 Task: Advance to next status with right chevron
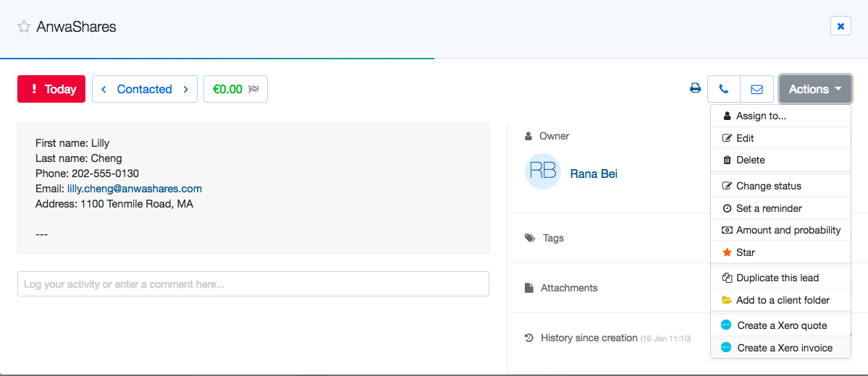186,89
